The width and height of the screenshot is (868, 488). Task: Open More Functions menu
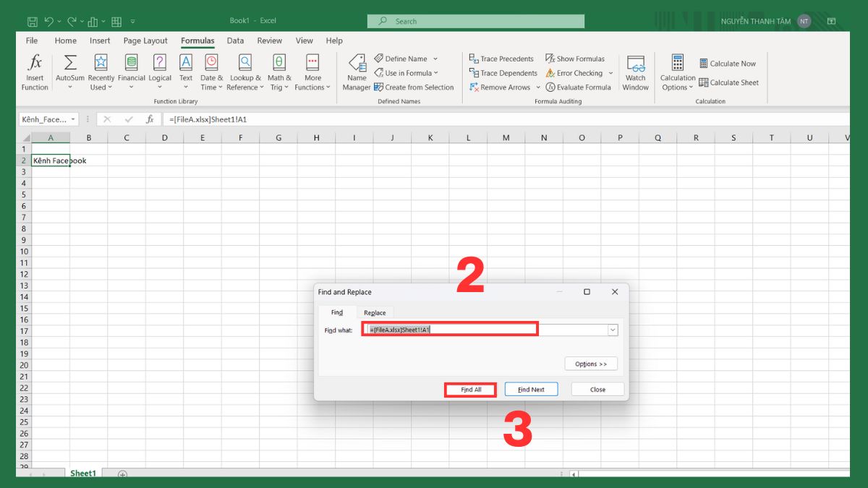tap(312, 72)
